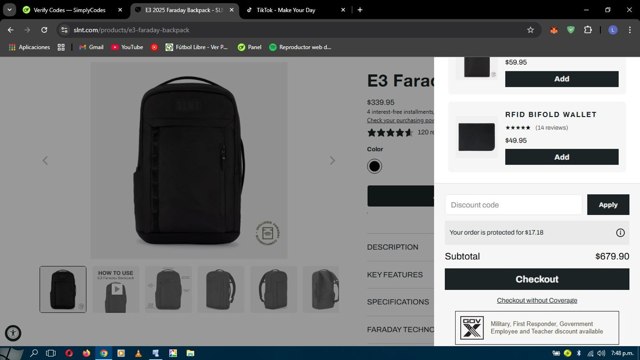
Task: Open the YouTube bookmark
Action: [x=127, y=47]
